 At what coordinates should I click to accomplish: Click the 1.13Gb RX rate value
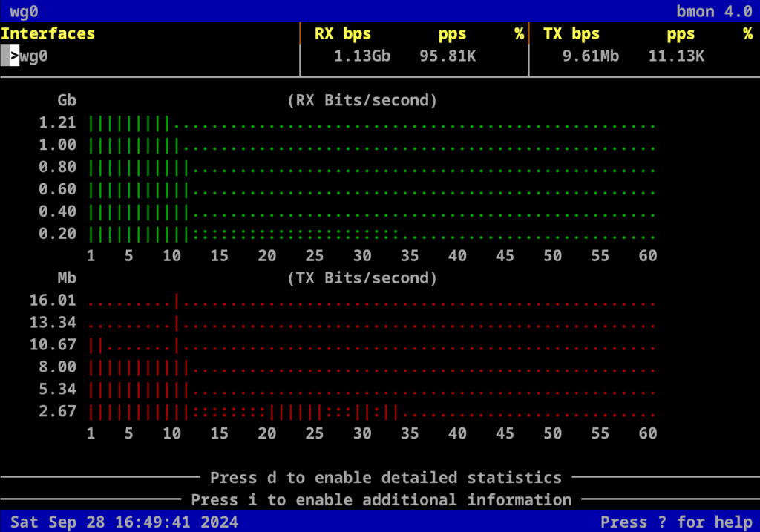coord(362,56)
